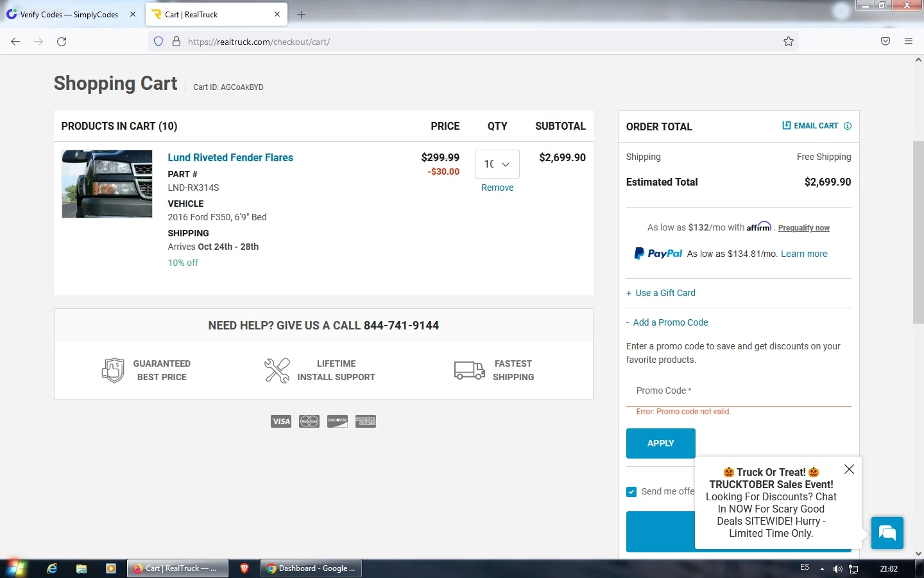Click the Discover card icon
The width and height of the screenshot is (924, 578).
point(338,421)
